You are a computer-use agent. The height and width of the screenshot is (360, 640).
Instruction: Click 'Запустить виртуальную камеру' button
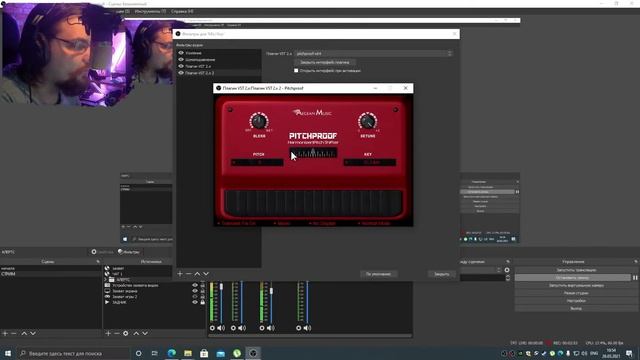[x=576, y=285]
